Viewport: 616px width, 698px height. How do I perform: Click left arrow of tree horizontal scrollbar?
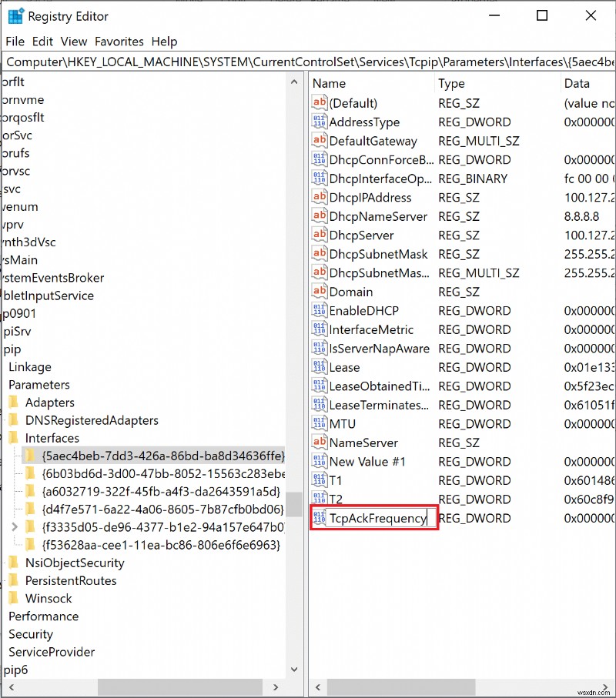[x=11, y=687]
